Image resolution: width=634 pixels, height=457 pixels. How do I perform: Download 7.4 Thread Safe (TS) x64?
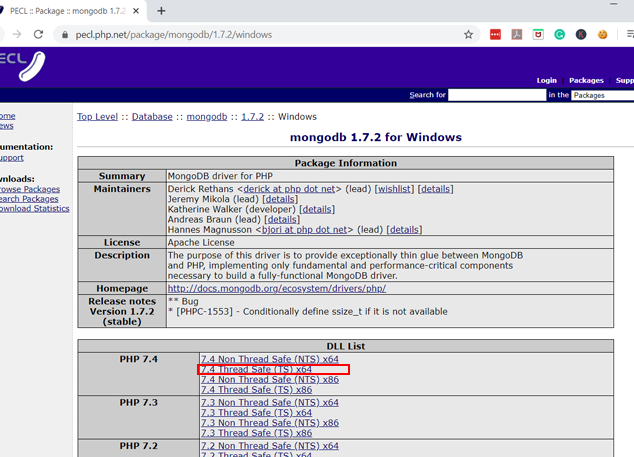(x=256, y=369)
